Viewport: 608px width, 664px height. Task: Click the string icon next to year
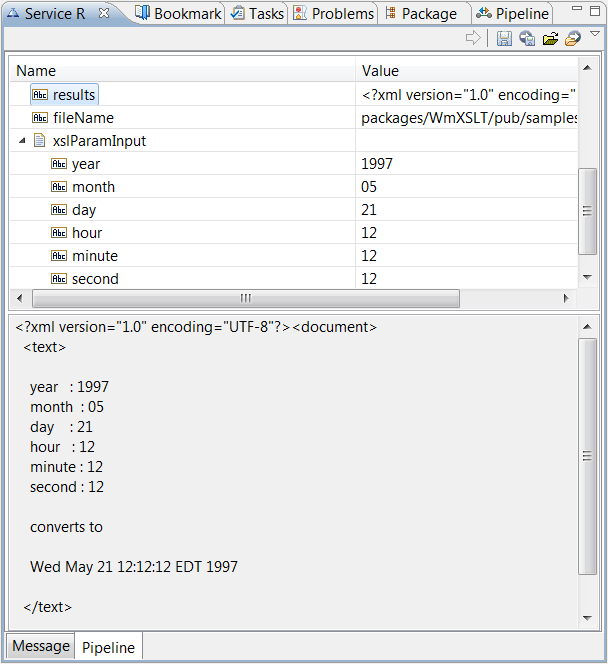[59, 164]
